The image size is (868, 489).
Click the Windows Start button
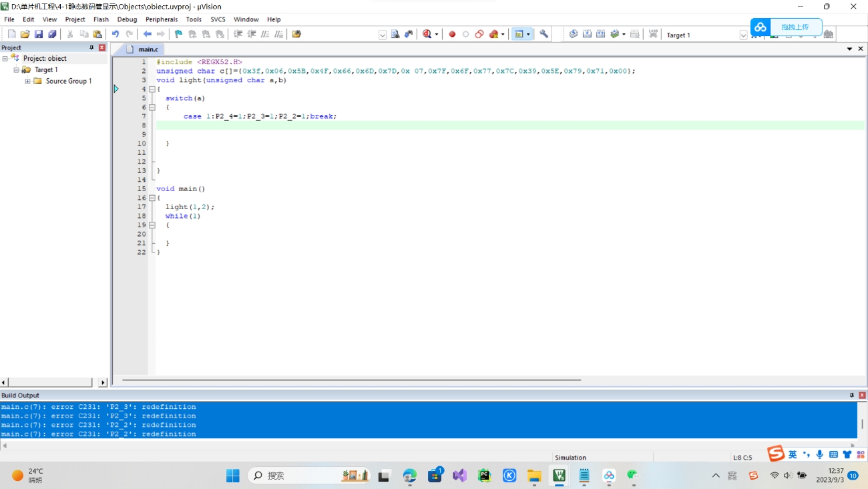coord(232,476)
